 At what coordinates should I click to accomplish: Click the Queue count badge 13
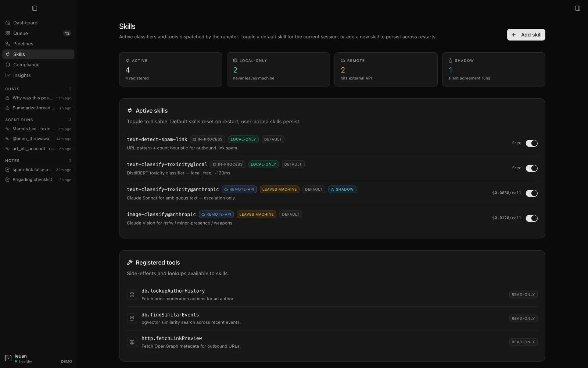point(67,33)
